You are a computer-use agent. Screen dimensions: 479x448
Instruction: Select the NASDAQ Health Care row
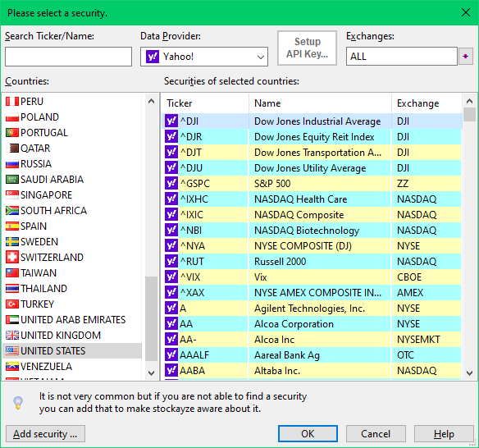click(x=312, y=199)
